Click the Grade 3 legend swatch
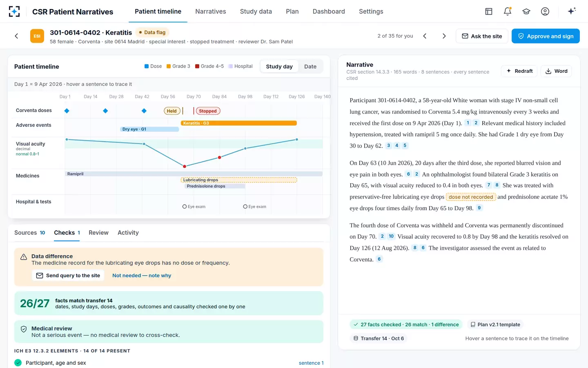Image resolution: width=588 pixels, height=368 pixels. point(169,66)
